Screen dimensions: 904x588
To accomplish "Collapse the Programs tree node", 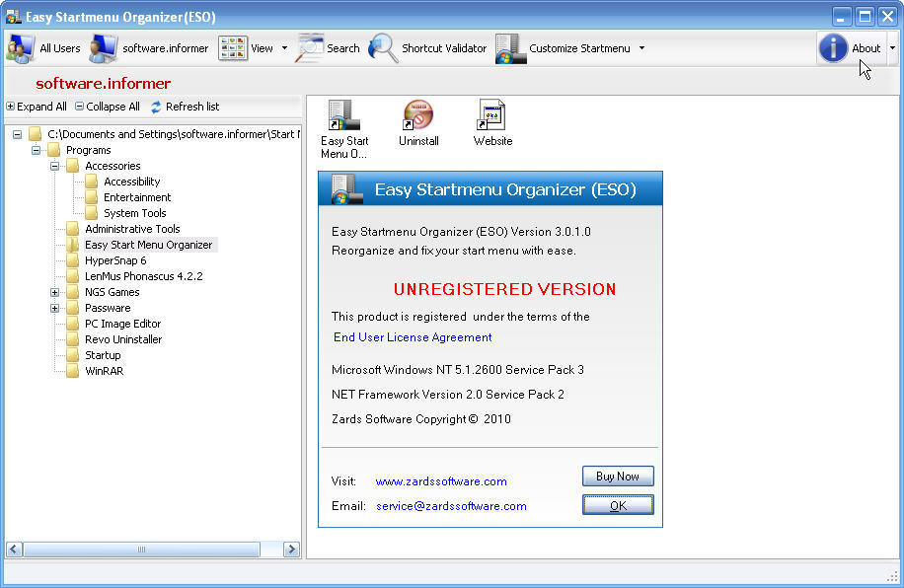I will tap(36, 150).
